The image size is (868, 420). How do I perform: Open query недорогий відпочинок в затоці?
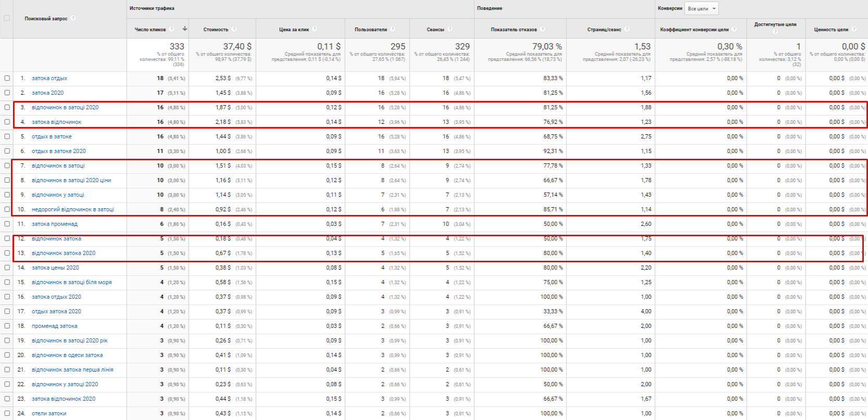click(73, 209)
